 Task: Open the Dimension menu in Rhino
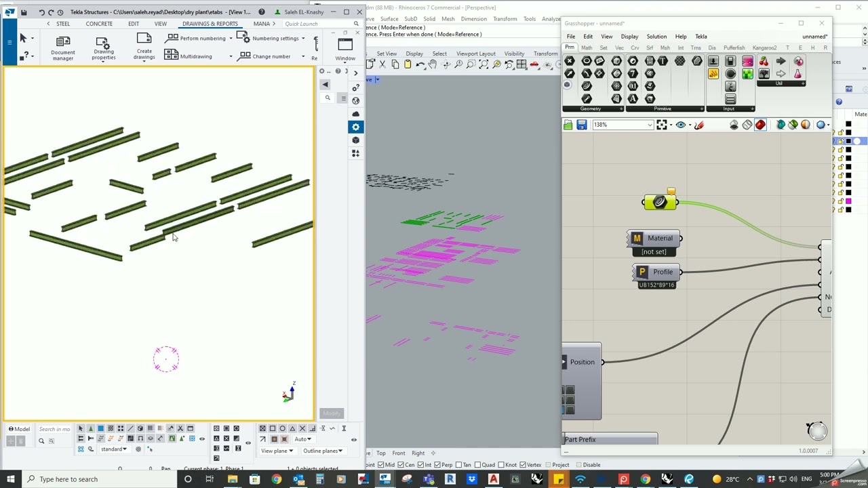pyautogui.click(x=473, y=19)
